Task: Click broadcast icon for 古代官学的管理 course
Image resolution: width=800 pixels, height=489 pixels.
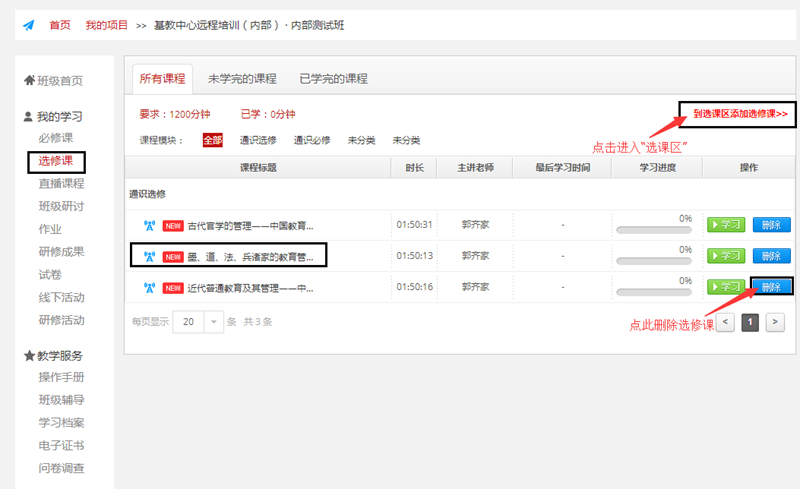Action: pyautogui.click(x=149, y=225)
